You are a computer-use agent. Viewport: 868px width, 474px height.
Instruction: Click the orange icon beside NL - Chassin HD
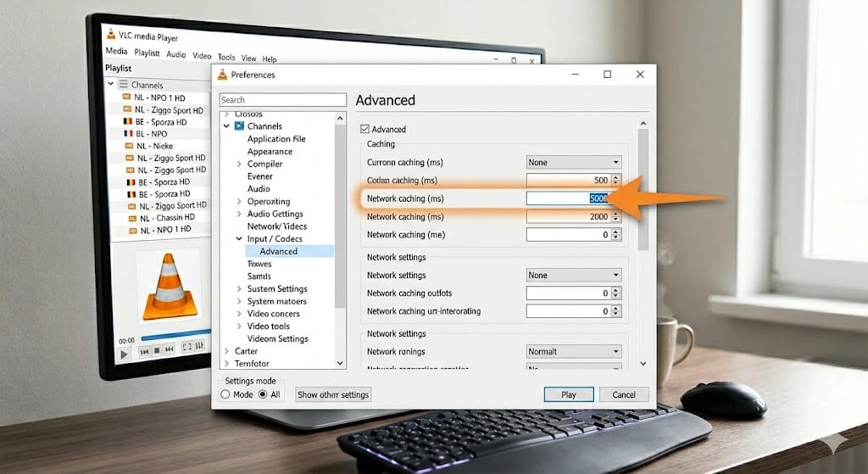click(x=132, y=219)
